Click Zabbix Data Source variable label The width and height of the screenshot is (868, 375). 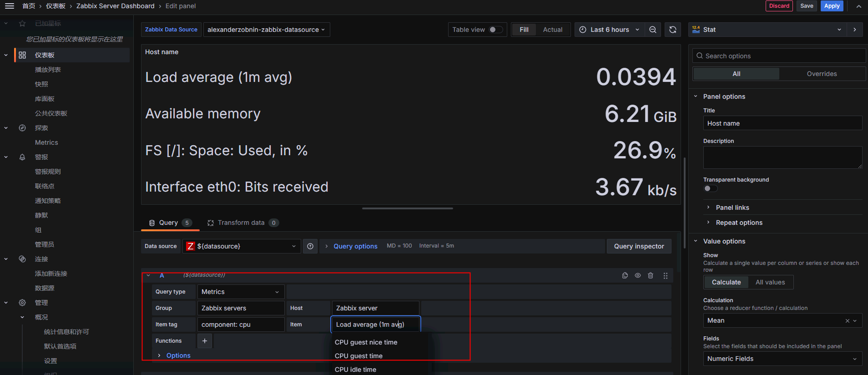[x=171, y=30]
